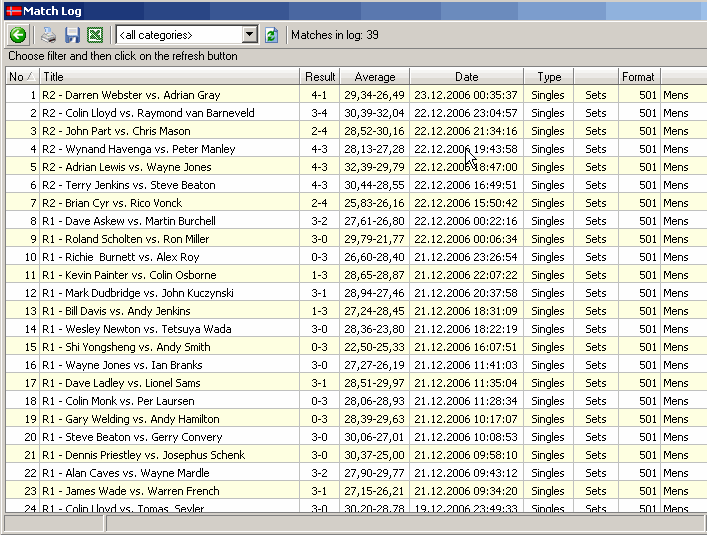Sort by the No column header
The image size is (707, 535).
point(20,77)
